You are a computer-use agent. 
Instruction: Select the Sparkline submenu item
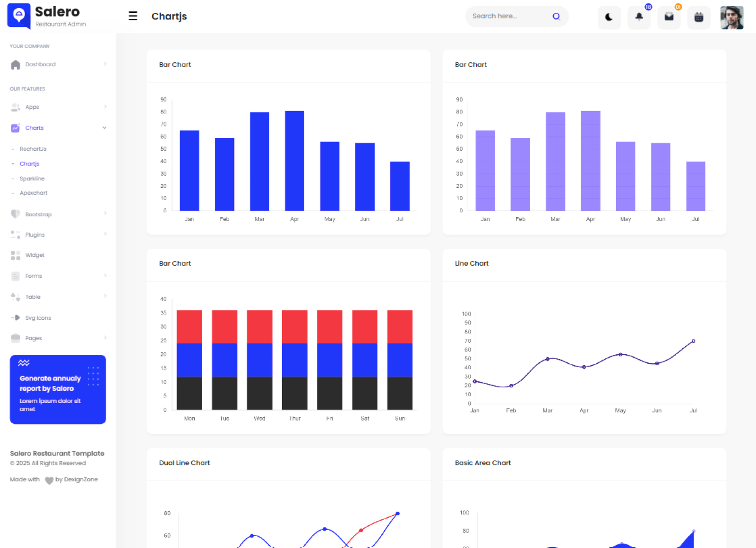(x=32, y=179)
